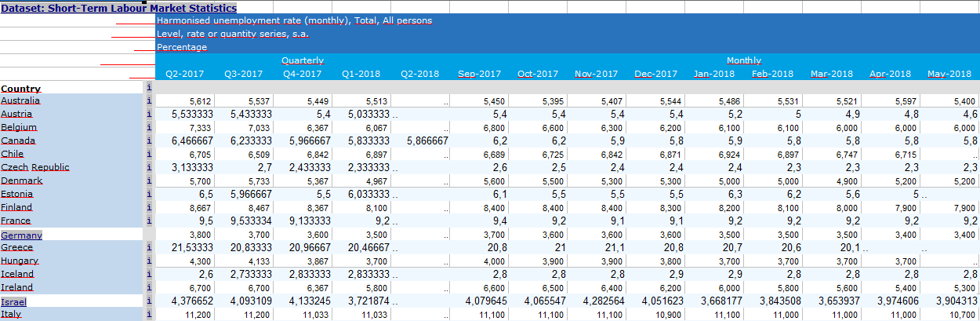The image size is (980, 321).
Task: Show Italy's info icon
Action: pos(149,314)
